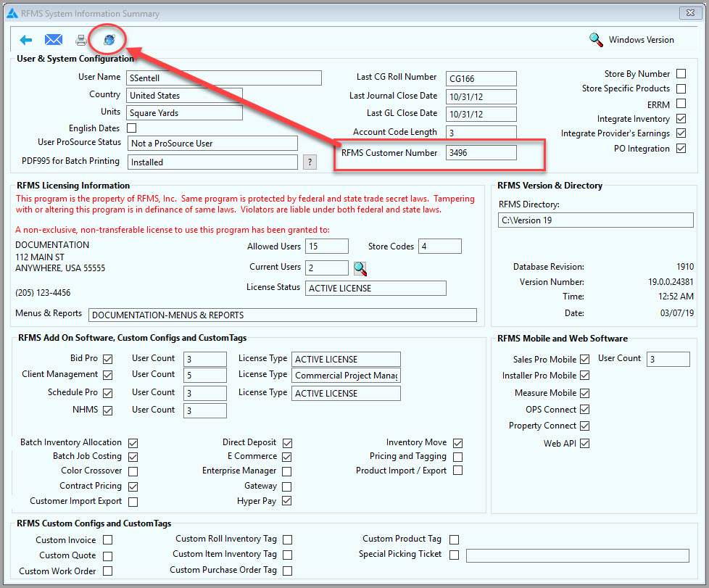Click the email envelope icon
Image resolution: width=709 pixels, height=588 pixels.
click(x=54, y=40)
